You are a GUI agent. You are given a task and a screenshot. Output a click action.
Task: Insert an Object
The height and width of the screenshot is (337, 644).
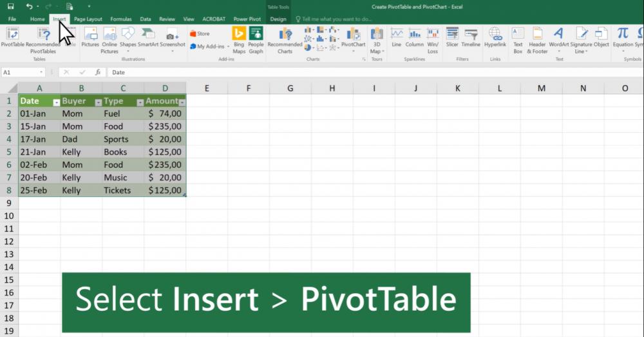(601, 37)
